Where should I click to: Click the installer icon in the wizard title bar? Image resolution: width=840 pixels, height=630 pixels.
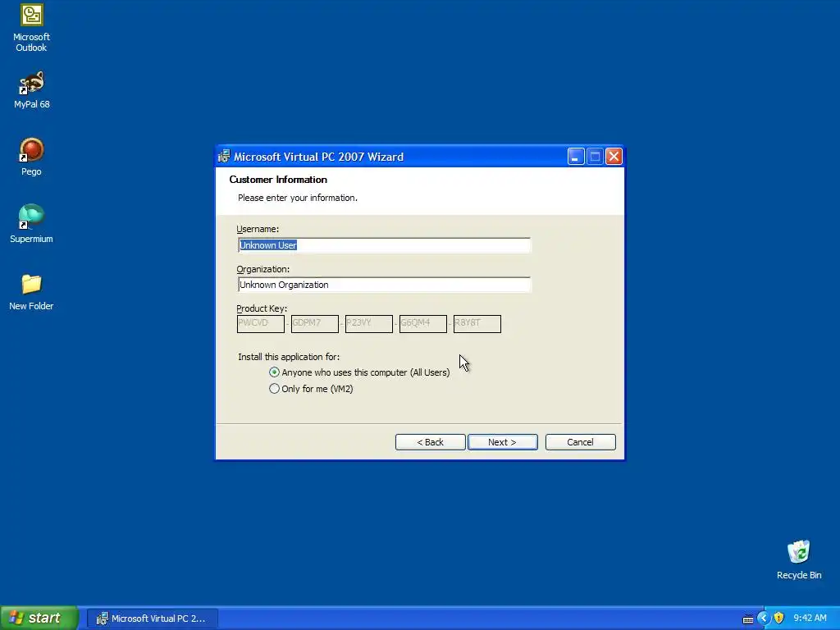224,157
